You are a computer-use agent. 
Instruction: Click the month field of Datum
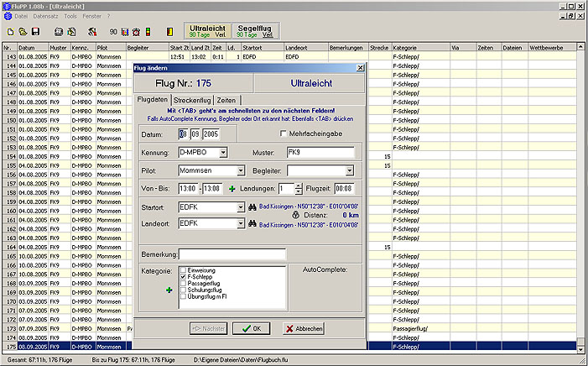tap(195, 134)
